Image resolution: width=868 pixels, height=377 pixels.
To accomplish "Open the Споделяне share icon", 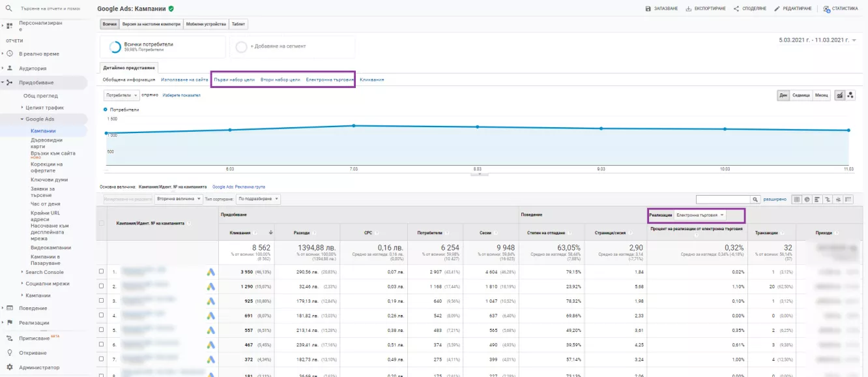I will (x=736, y=8).
